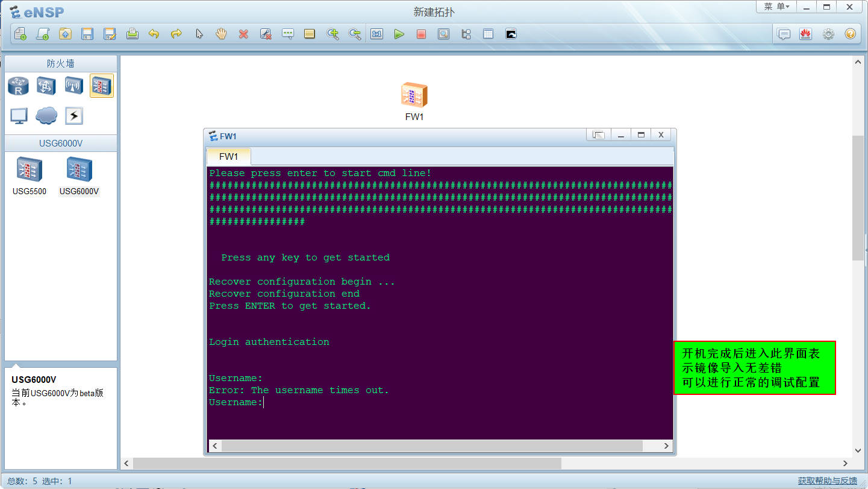This screenshot has width=868, height=489.
Task: Undo the last action
Action: click(x=154, y=34)
